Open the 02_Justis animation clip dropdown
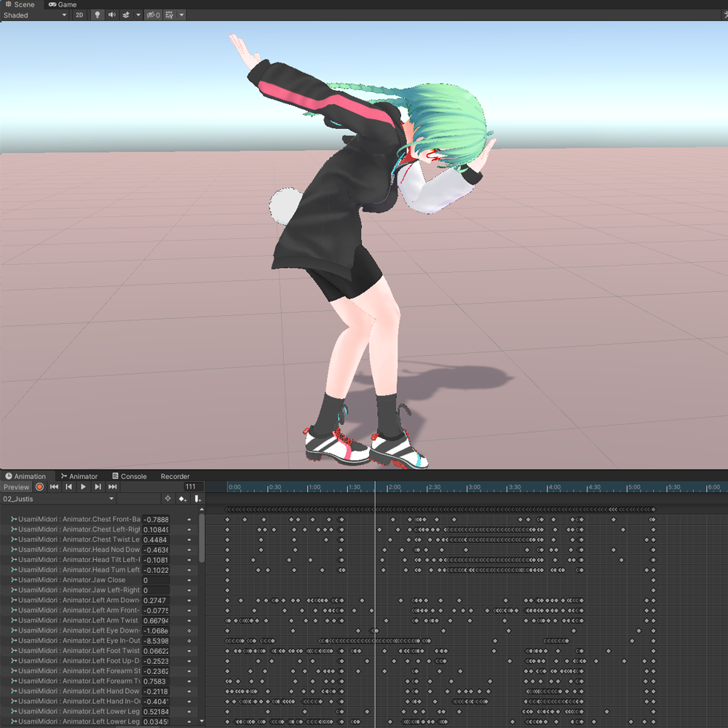 point(58,499)
